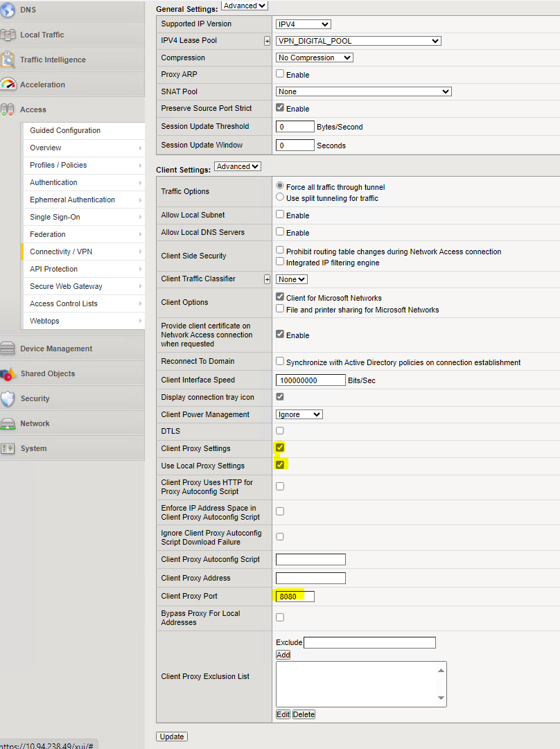560x749 pixels.
Task: Open the Compression dropdown
Action: coord(315,58)
